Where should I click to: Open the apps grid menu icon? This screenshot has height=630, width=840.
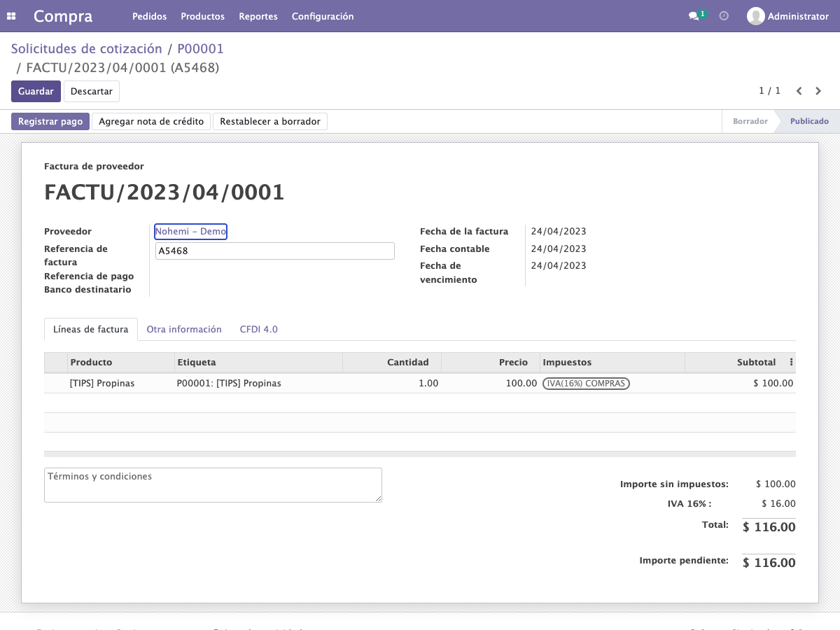11,16
